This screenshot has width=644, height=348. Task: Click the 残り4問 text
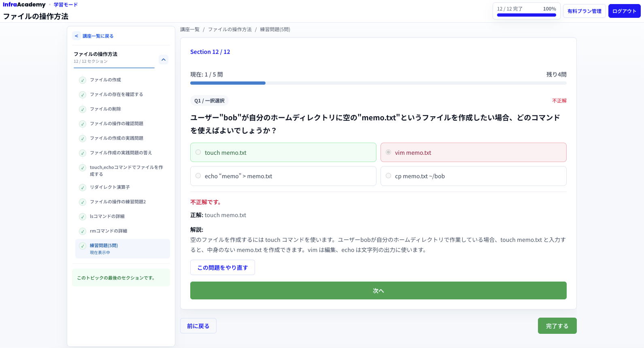click(x=557, y=75)
